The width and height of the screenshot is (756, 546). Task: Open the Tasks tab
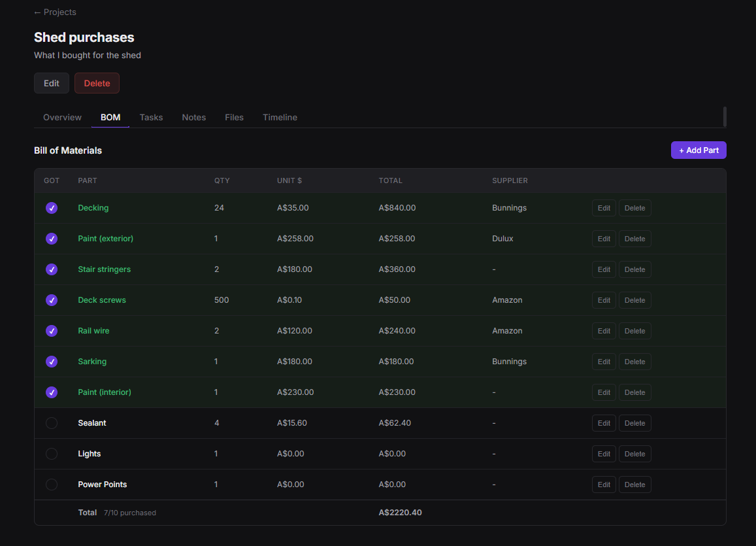tap(151, 118)
